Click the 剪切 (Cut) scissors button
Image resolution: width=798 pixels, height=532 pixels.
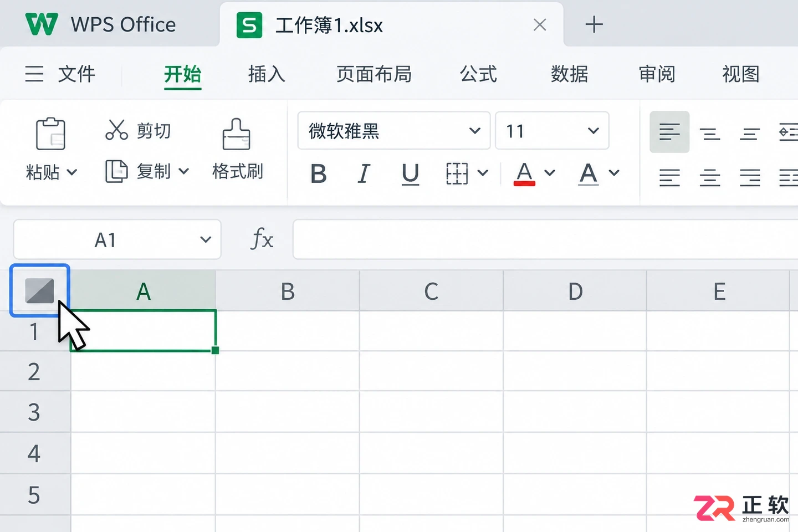(138, 130)
